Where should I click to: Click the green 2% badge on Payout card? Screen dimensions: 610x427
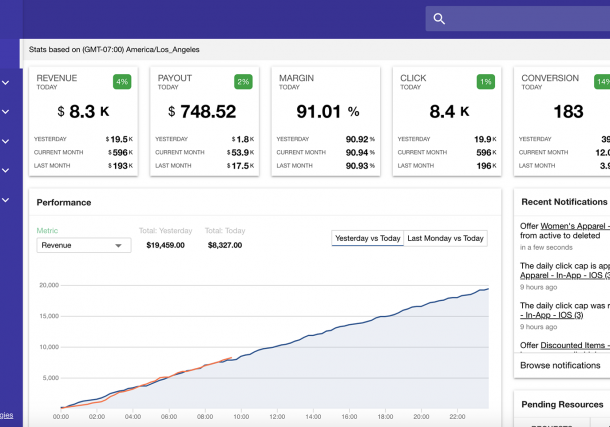coord(243,82)
